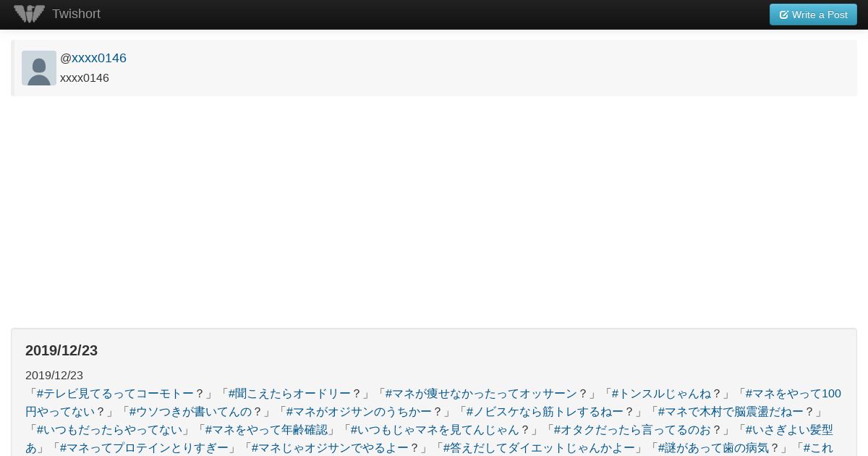
Task: Open hashtag #ウソつきが書いてんの
Action: [x=190, y=412]
